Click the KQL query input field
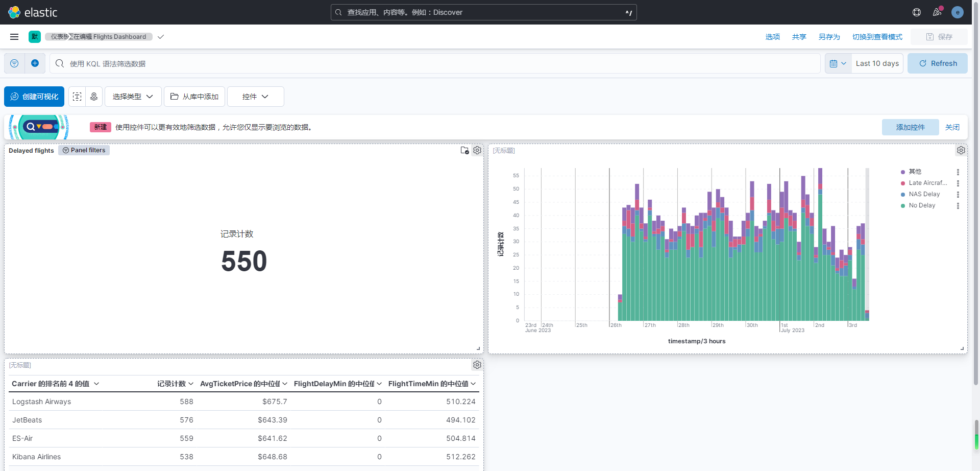The width and height of the screenshot is (980, 471). coord(435,63)
